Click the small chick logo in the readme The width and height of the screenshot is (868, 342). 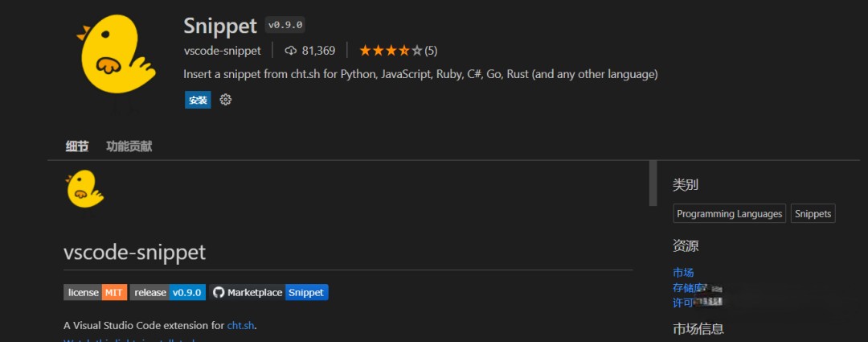(x=84, y=190)
